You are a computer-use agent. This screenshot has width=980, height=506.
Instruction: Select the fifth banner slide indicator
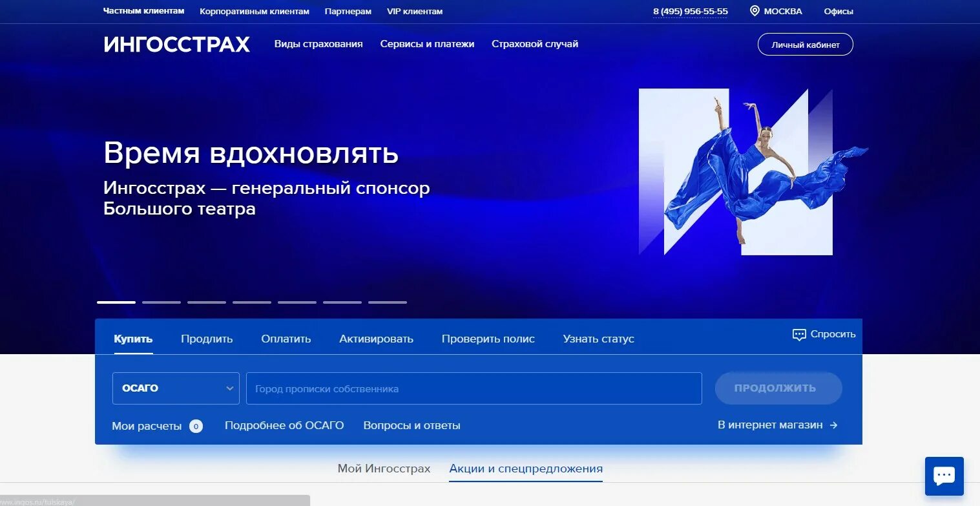click(x=297, y=302)
